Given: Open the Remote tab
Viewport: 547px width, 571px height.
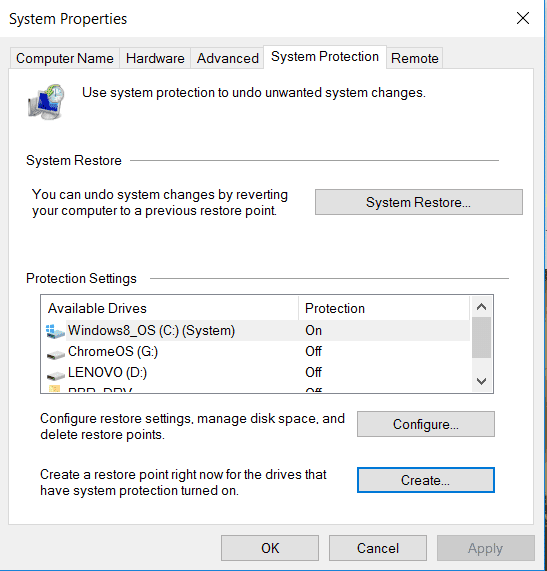Looking at the screenshot, I should click(414, 58).
